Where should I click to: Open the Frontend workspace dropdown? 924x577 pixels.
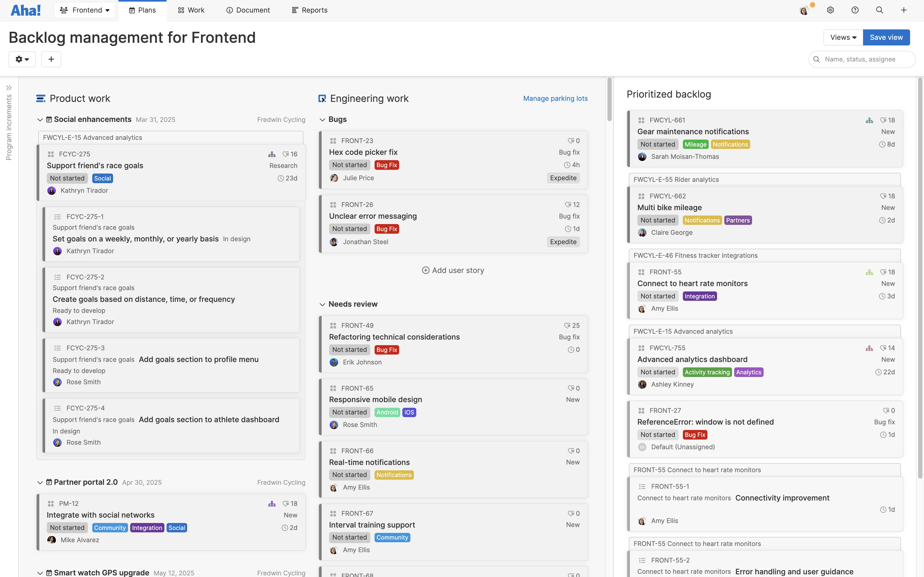tap(84, 10)
